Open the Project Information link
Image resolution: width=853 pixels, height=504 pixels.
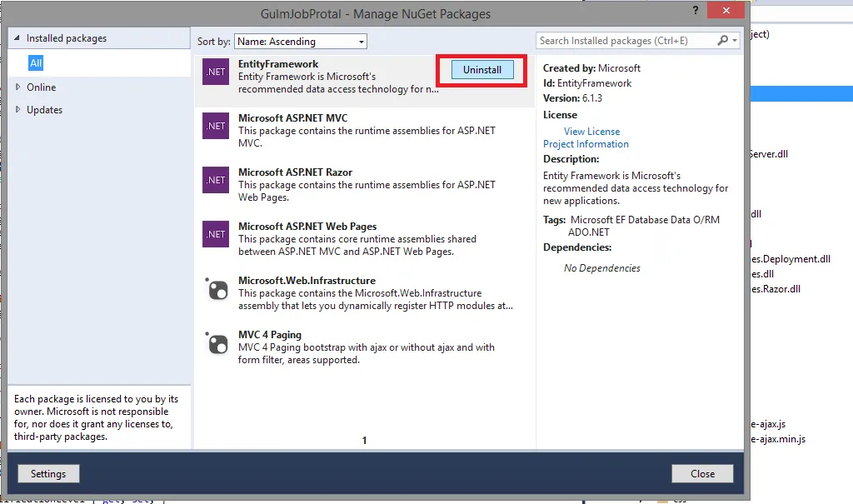[586, 143]
